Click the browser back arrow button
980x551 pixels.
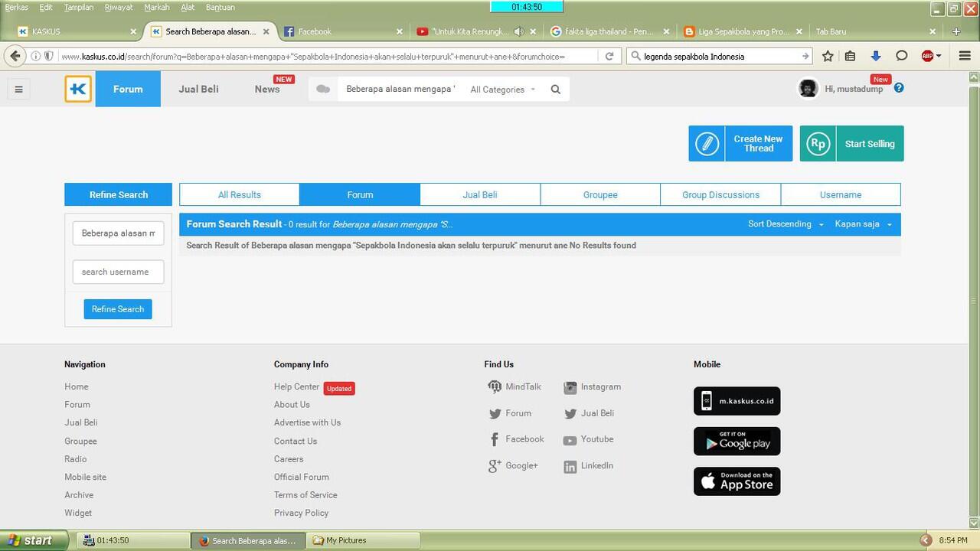15,56
